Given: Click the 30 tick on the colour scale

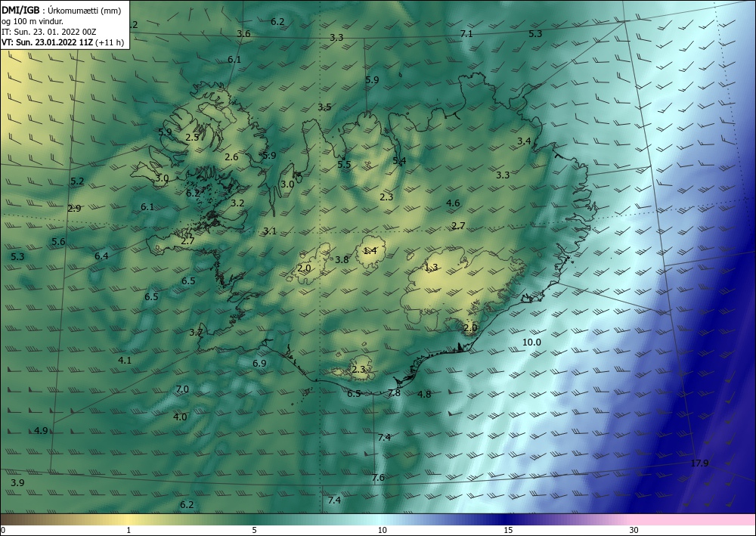Looking at the screenshot, I should click(x=634, y=530).
